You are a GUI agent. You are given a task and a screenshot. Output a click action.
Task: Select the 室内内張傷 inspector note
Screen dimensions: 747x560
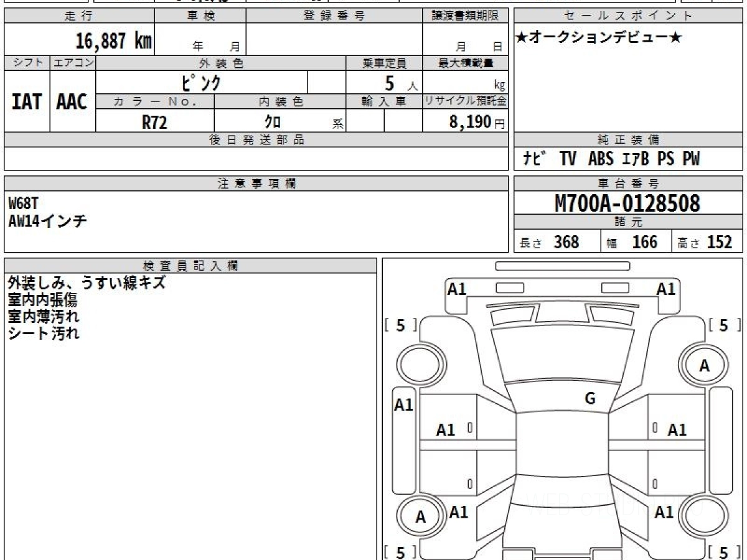coord(43,300)
